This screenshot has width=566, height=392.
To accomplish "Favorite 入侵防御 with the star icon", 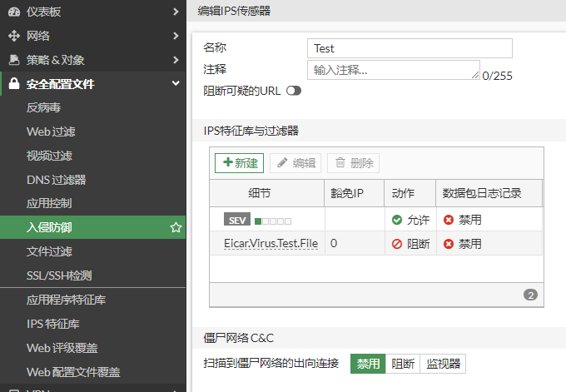I will pos(176,227).
